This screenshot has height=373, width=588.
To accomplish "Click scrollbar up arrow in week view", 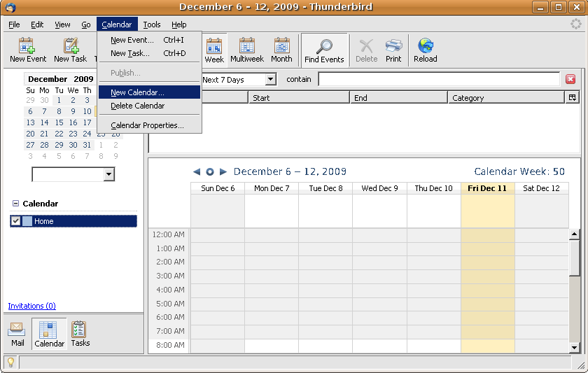I will click(574, 234).
